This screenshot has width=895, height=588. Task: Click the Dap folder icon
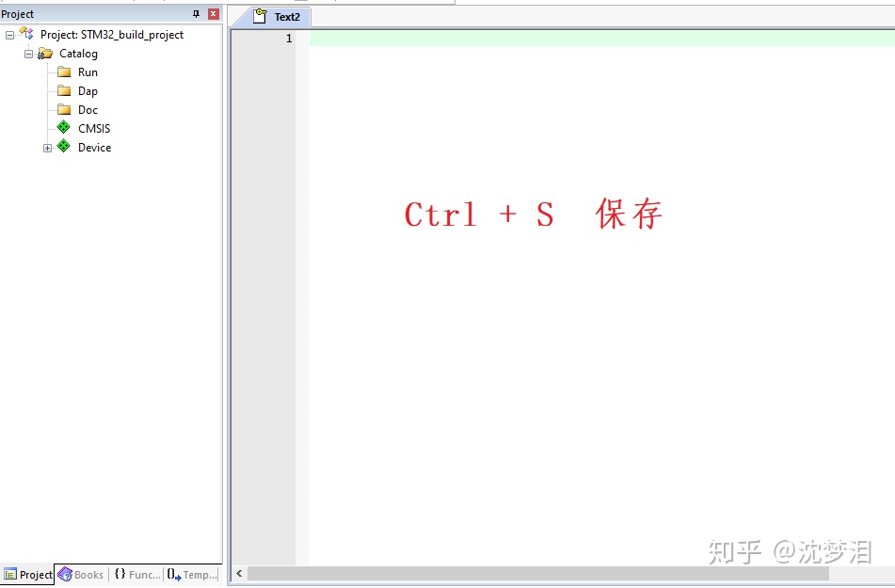coord(62,90)
